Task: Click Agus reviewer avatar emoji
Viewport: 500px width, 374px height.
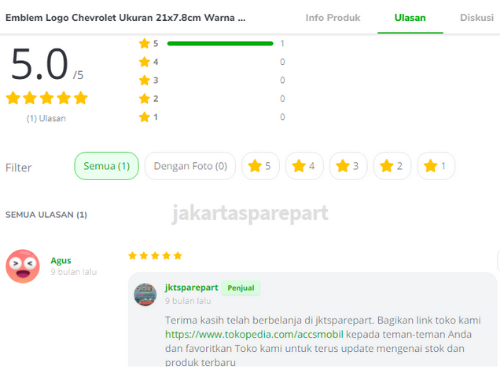Action: coord(23,266)
